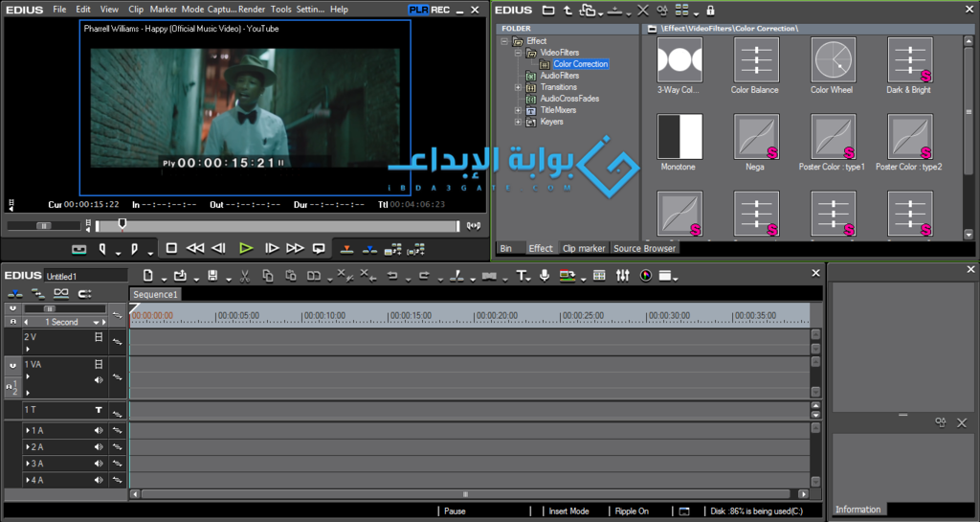The image size is (980, 522).
Task: Expand the Transitions tree node
Action: click(518, 87)
